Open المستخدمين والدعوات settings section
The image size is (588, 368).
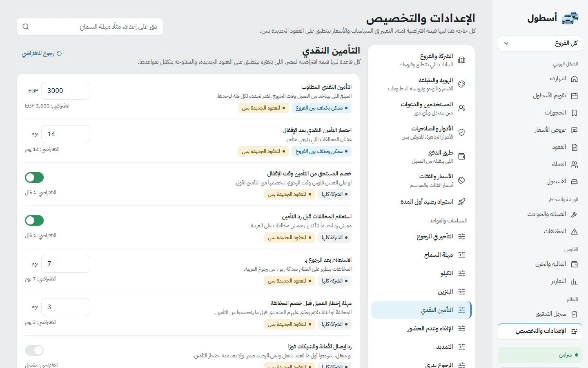tap(421, 108)
